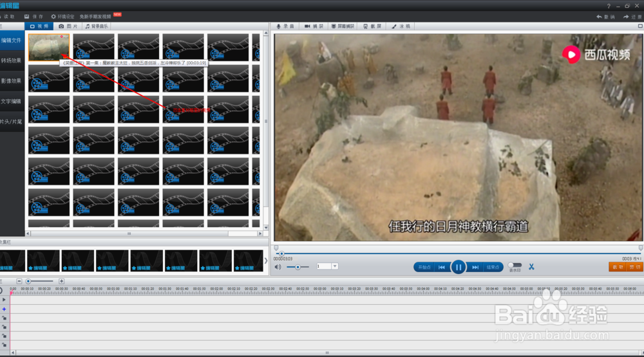Open the 文字编辑 sidebar section
Screen dimensions: 644x357
coord(12,102)
